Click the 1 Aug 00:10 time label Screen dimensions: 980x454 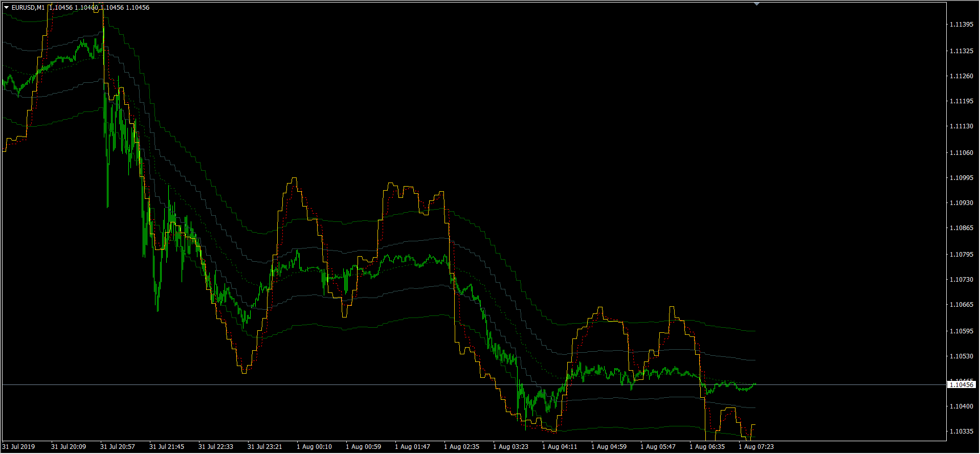click(x=315, y=447)
